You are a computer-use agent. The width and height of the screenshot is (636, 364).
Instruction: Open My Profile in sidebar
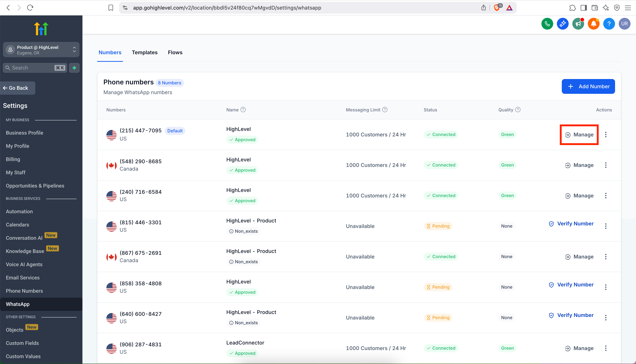[17, 146]
